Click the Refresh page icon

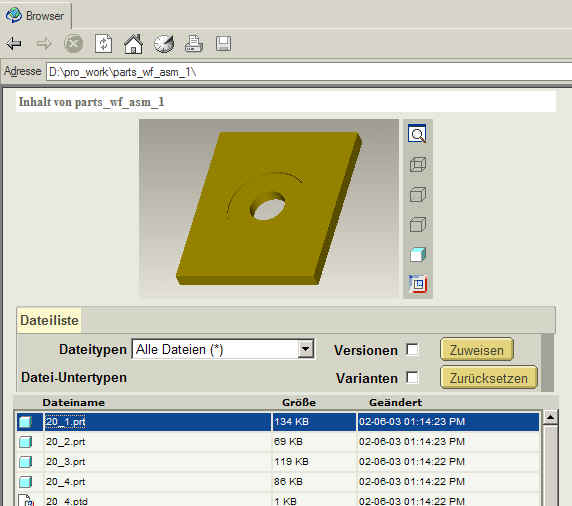click(x=103, y=44)
